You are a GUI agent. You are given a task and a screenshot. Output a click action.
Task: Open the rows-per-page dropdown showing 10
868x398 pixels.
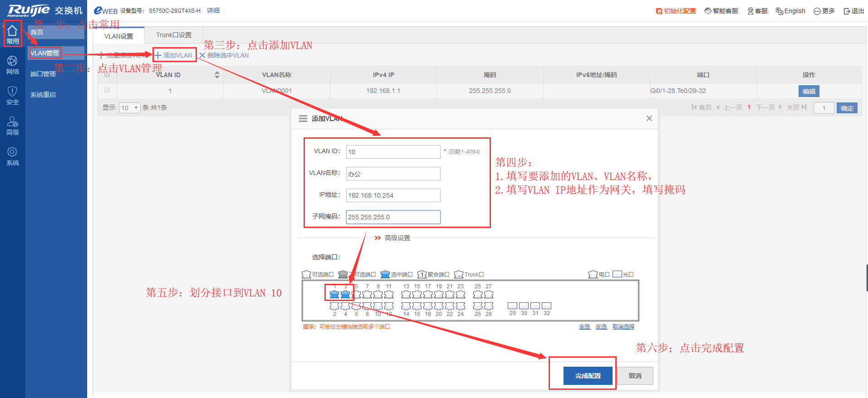(x=129, y=108)
